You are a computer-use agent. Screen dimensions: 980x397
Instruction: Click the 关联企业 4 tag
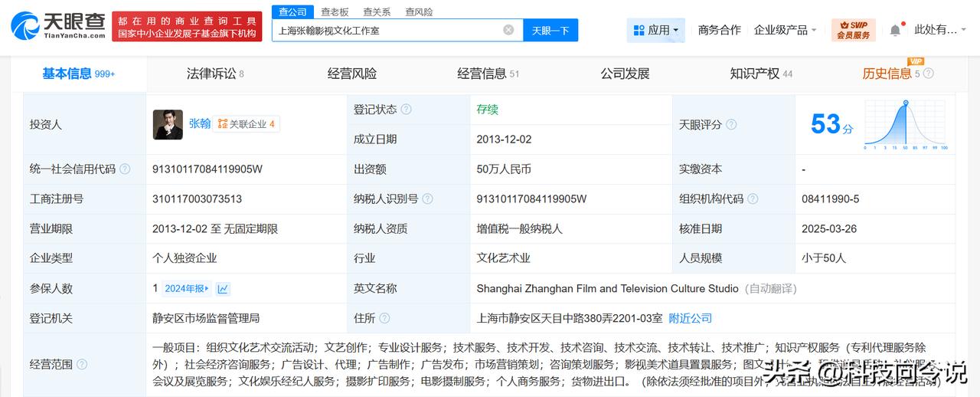[246, 123]
